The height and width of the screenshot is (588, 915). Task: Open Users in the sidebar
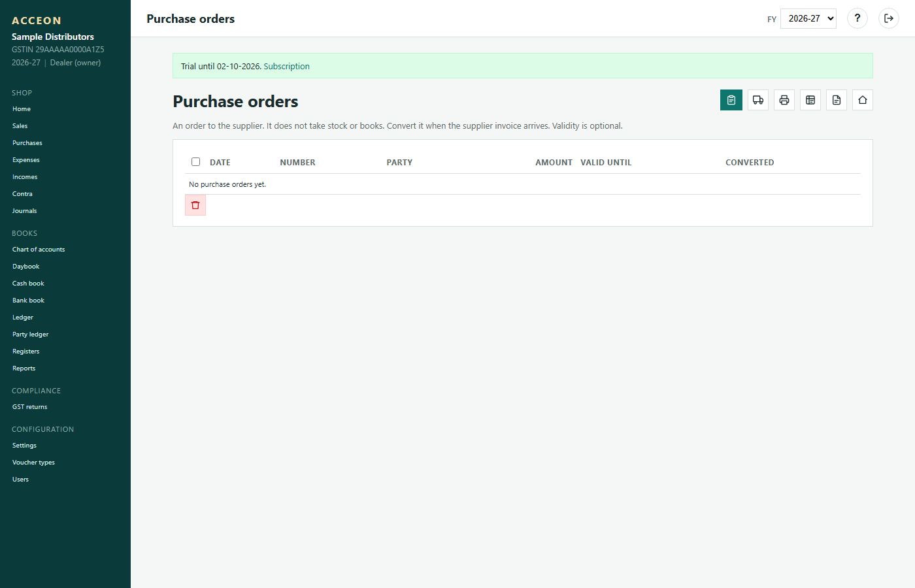coord(21,480)
